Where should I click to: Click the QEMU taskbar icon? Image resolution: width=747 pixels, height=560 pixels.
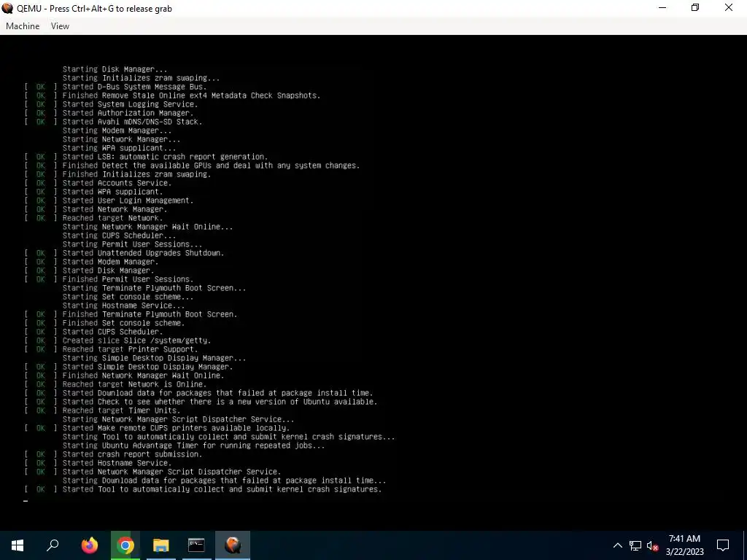coord(233,545)
